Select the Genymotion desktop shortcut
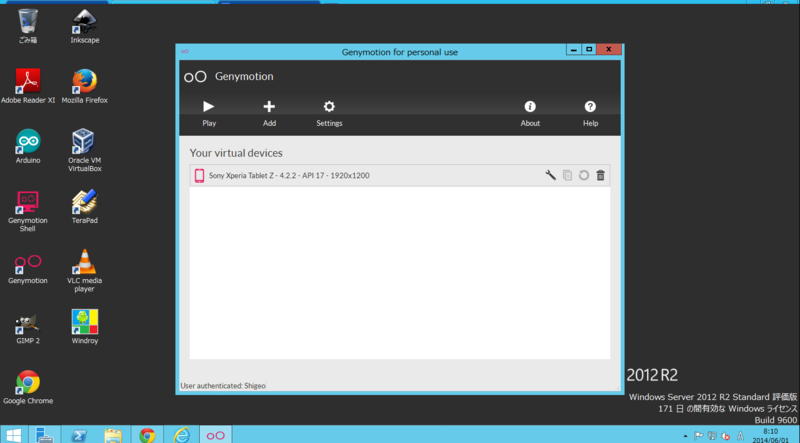The width and height of the screenshot is (800, 443). [x=28, y=268]
